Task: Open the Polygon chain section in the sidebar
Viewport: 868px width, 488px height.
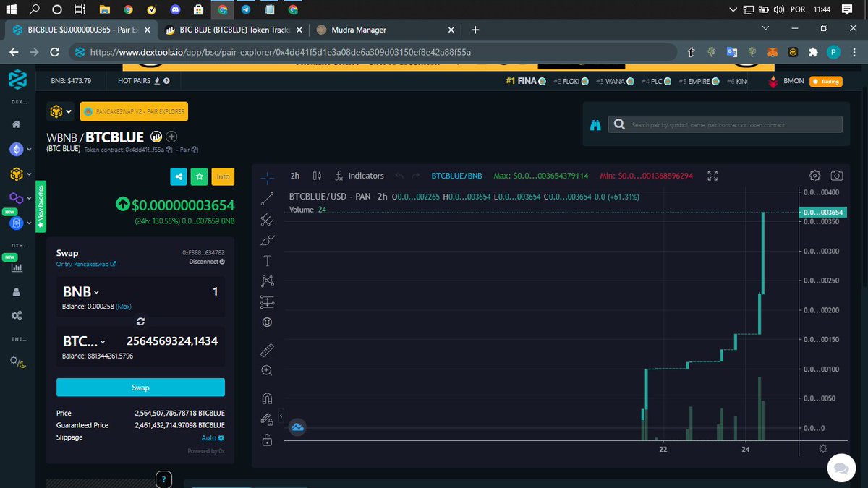Action: 16,198
